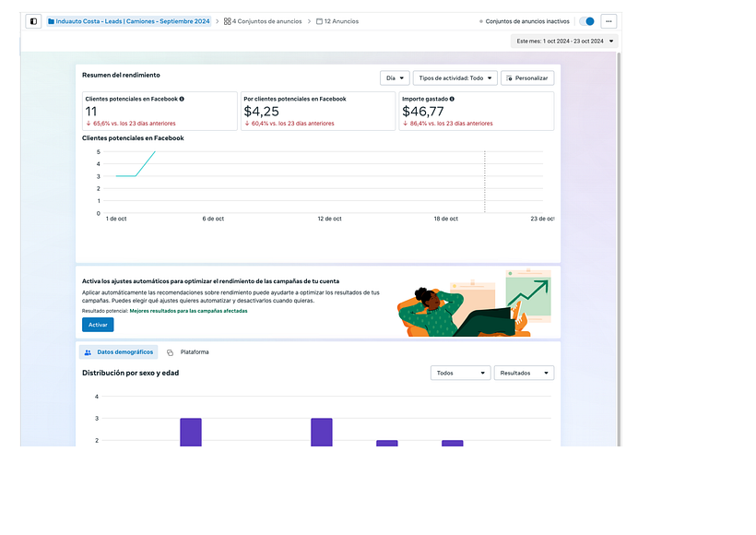Open the Todos filter dropdown
The width and height of the screenshot is (756, 535).
pyautogui.click(x=459, y=373)
